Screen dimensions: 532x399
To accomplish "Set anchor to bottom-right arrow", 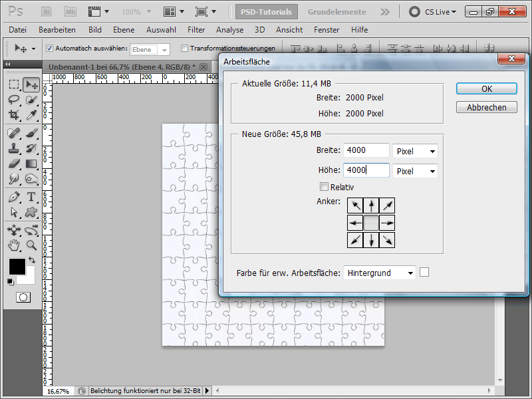I will (387, 240).
